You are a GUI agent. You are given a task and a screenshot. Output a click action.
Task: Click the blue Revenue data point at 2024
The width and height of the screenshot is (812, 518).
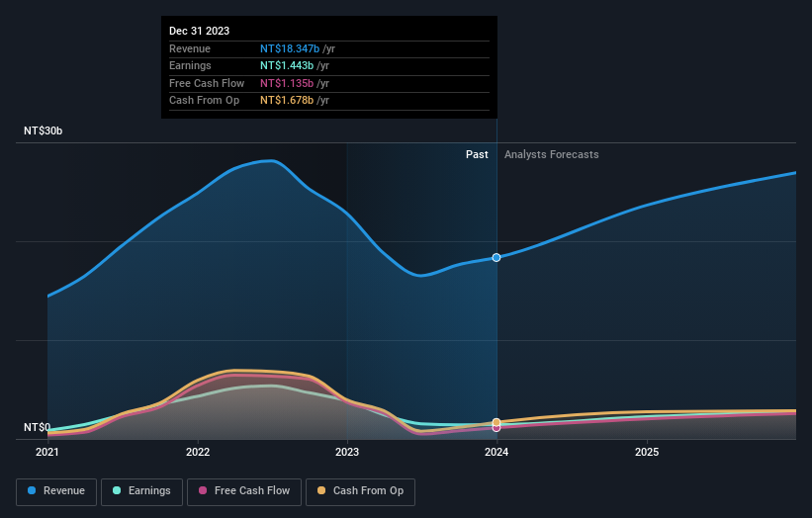point(496,258)
